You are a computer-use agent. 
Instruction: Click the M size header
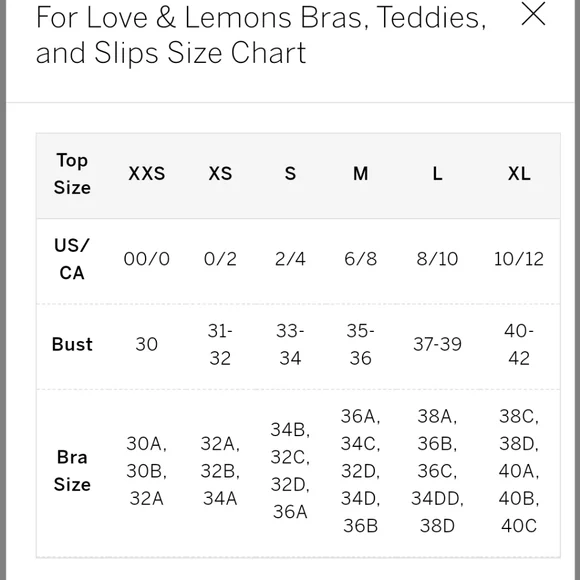(x=361, y=174)
